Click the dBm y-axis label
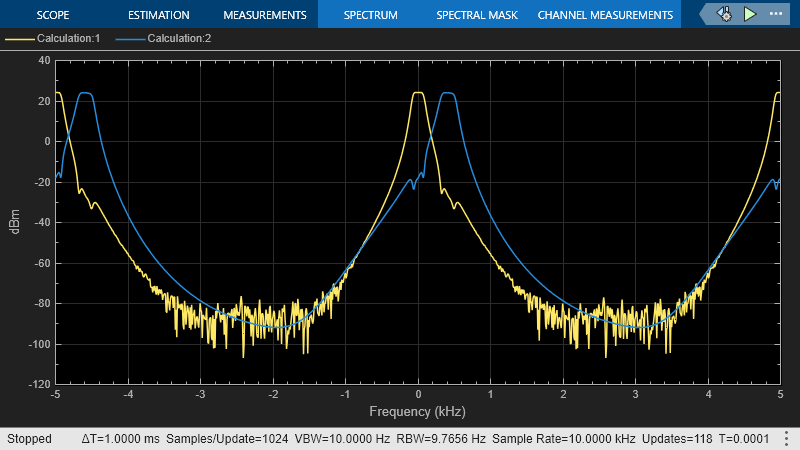This screenshot has width=800, height=450. (x=15, y=221)
